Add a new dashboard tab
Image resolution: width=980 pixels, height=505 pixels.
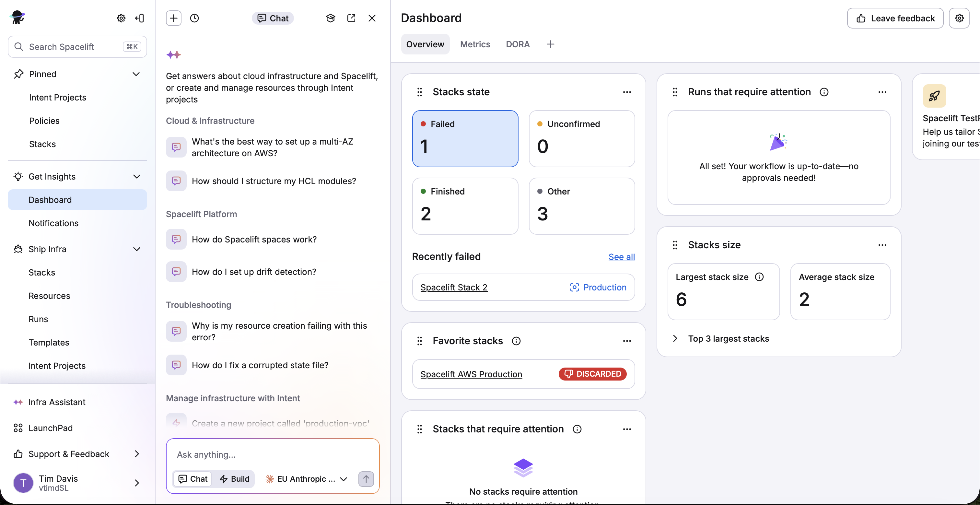coord(550,44)
